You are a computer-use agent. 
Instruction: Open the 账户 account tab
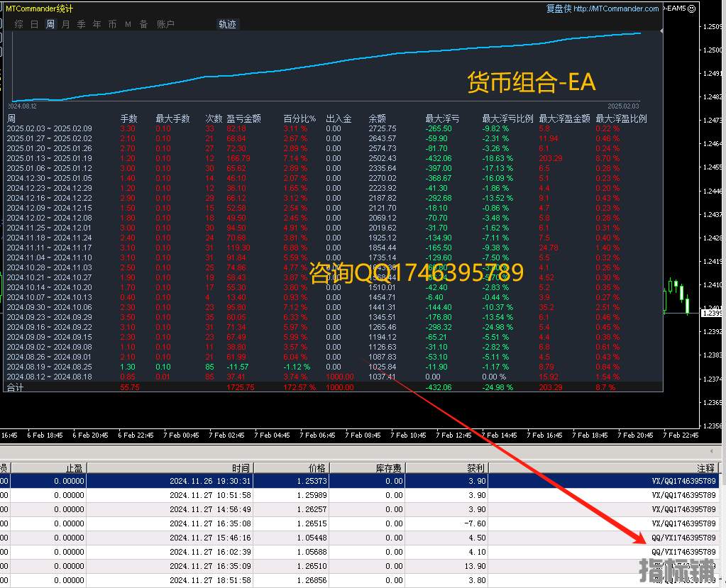[165, 24]
